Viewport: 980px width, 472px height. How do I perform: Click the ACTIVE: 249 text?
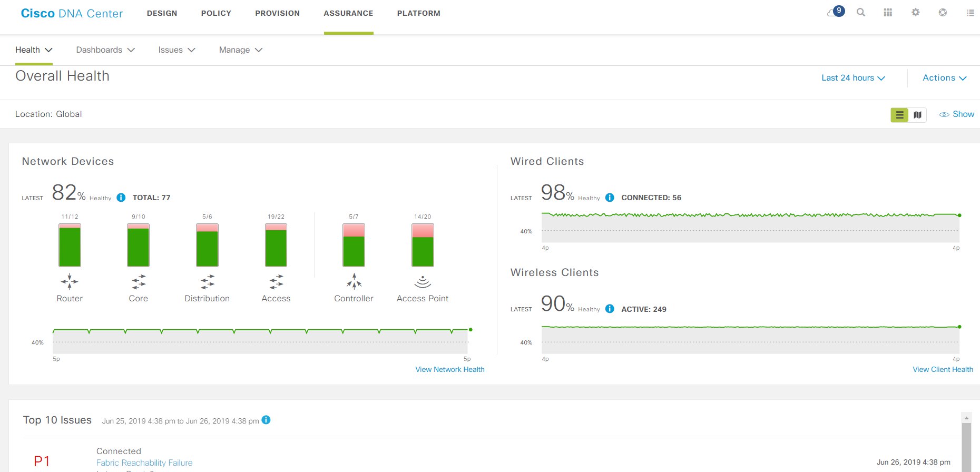[x=644, y=309]
